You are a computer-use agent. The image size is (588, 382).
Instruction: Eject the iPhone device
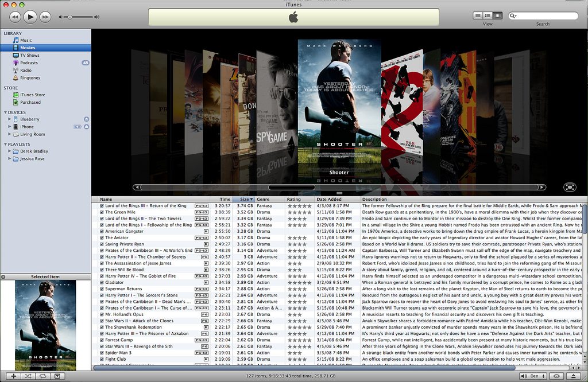click(x=86, y=127)
